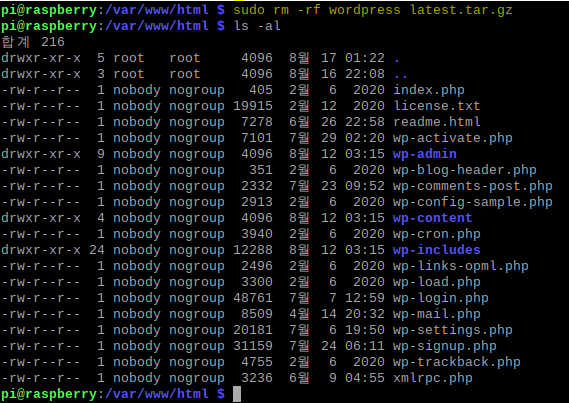Click wp-mail.php file name
569x403 pixels.
tap(437, 314)
